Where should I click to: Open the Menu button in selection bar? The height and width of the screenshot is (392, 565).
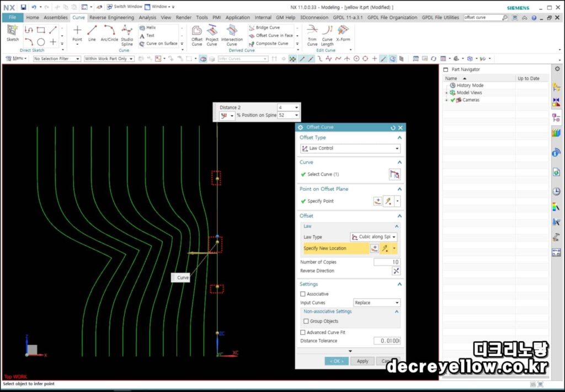[x=16, y=58]
